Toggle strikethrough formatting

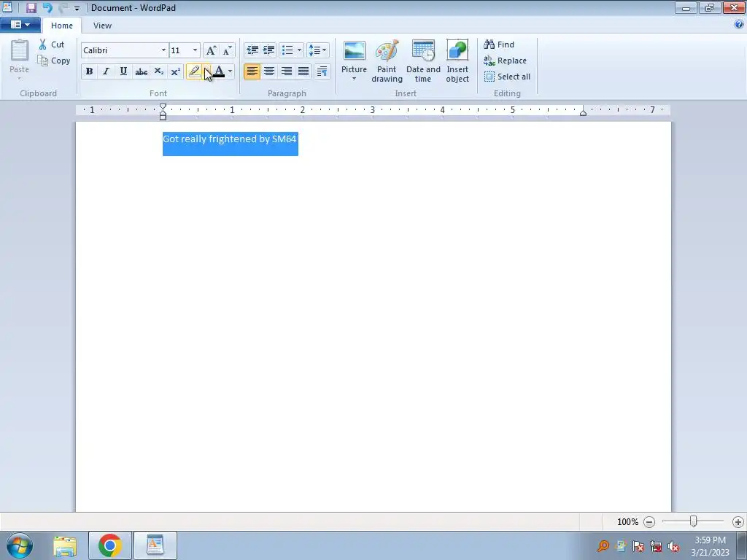click(141, 71)
